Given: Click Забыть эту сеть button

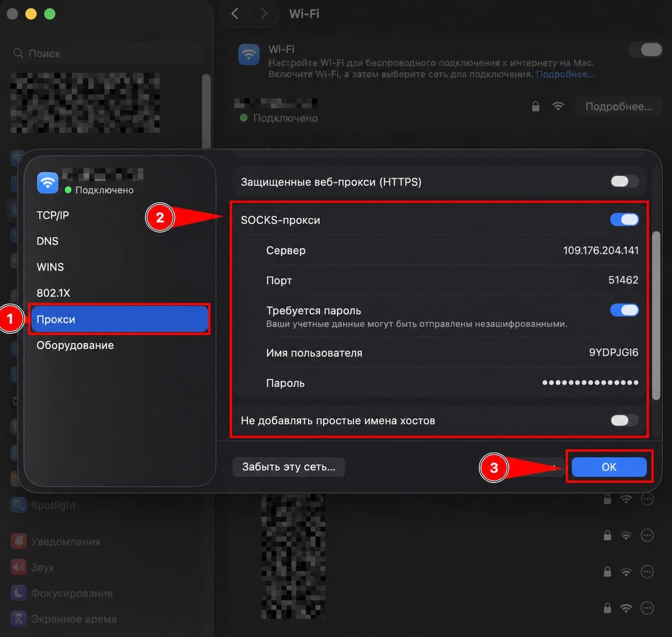Looking at the screenshot, I should coord(288,467).
